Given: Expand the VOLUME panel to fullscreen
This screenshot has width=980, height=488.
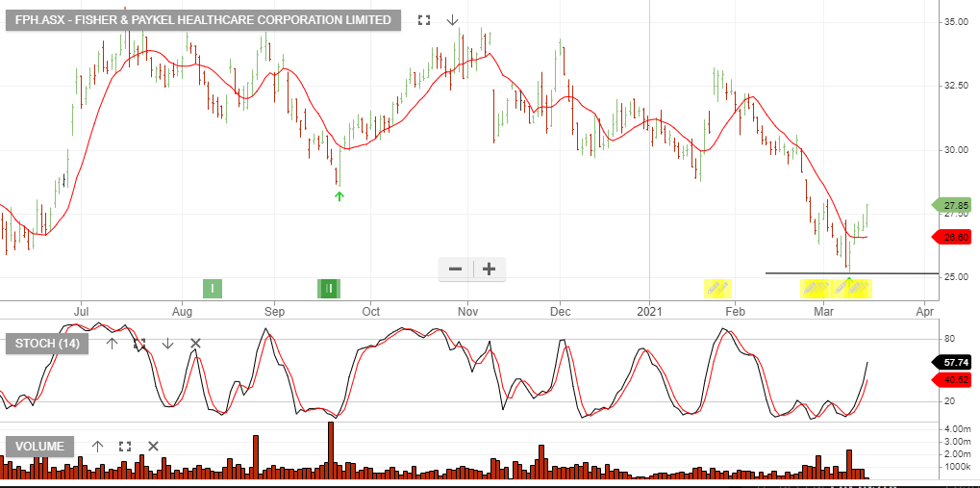Looking at the screenshot, I should point(125,446).
